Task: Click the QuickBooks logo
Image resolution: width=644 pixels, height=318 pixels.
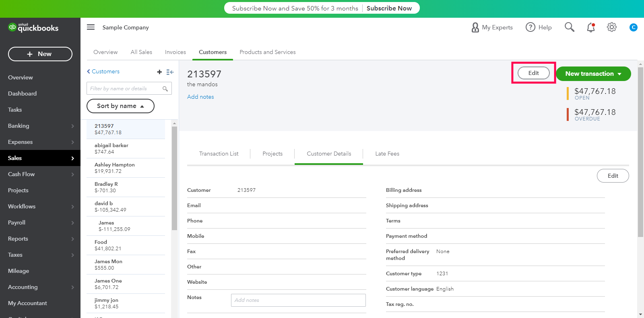Action: (33, 27)
